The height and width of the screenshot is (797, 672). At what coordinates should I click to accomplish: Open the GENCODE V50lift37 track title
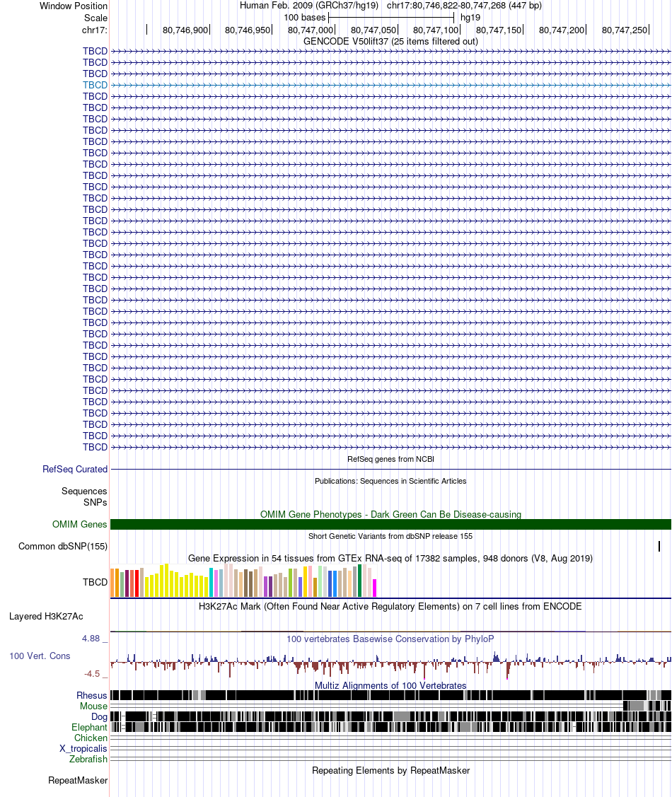tap(390, 41)
